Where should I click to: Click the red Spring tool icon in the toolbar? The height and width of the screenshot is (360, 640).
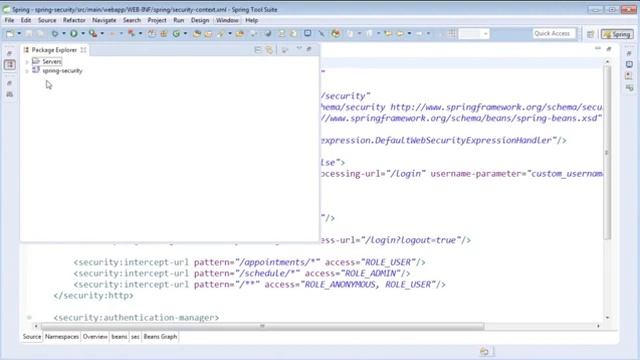[x=131, y=34]
